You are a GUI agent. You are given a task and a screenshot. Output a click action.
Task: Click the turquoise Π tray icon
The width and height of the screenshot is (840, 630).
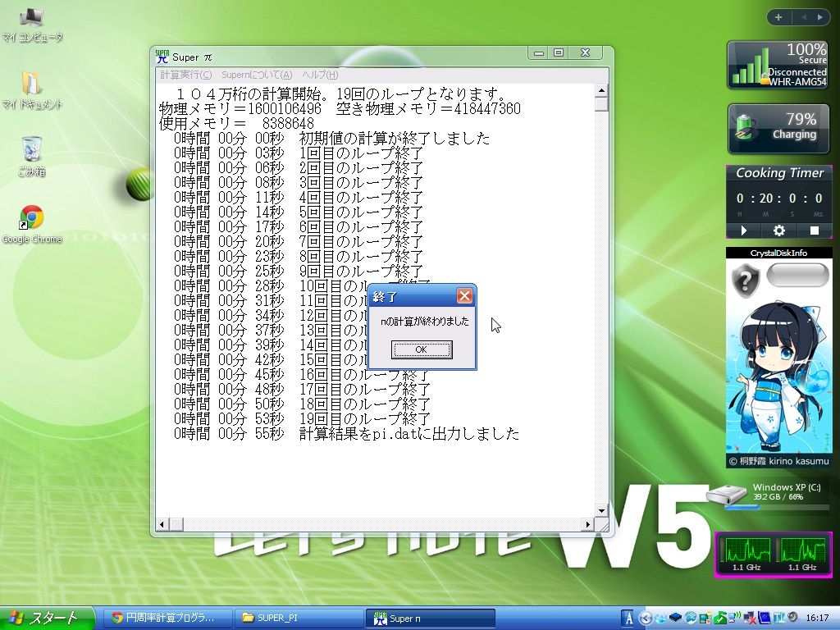779,619
